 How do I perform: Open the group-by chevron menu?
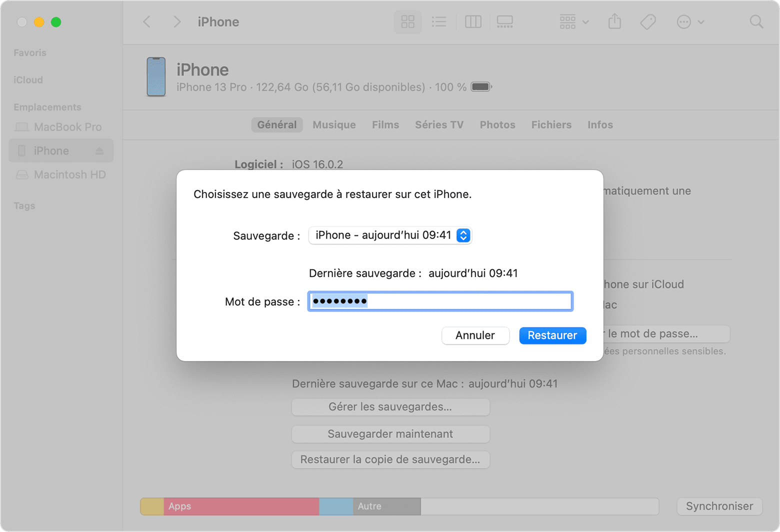pyautogui.click(x=584, y=21)
